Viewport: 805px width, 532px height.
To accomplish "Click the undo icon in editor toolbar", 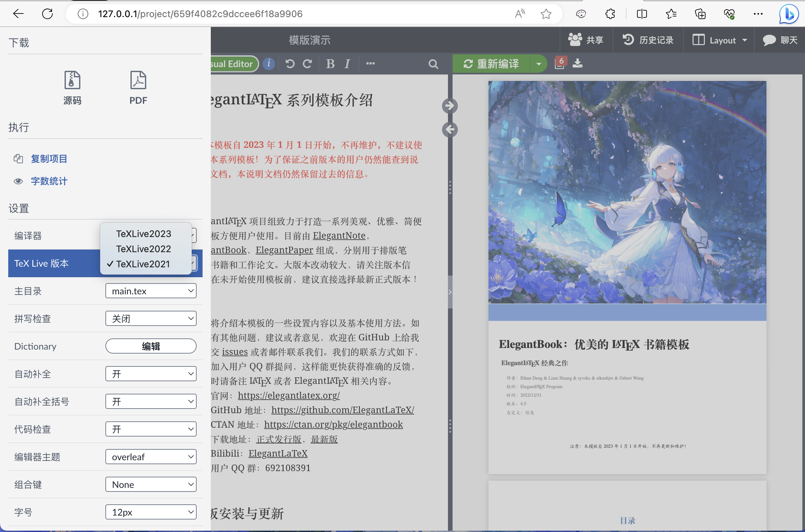I will [290, 64].
